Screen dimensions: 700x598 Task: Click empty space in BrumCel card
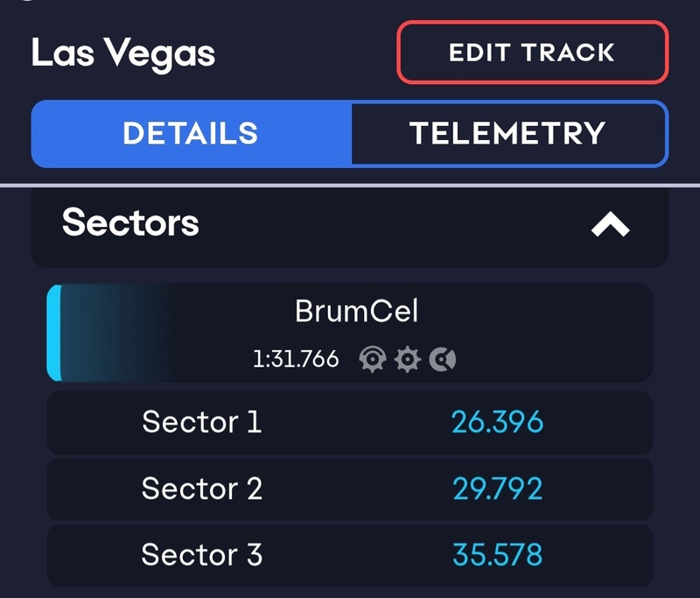[560, 333]
